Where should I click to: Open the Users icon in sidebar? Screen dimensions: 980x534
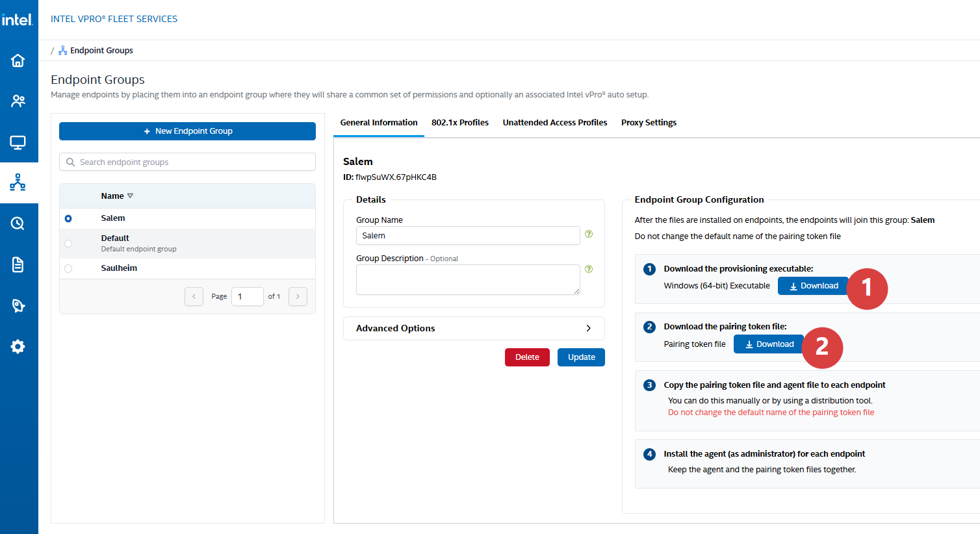coord(18,101)
